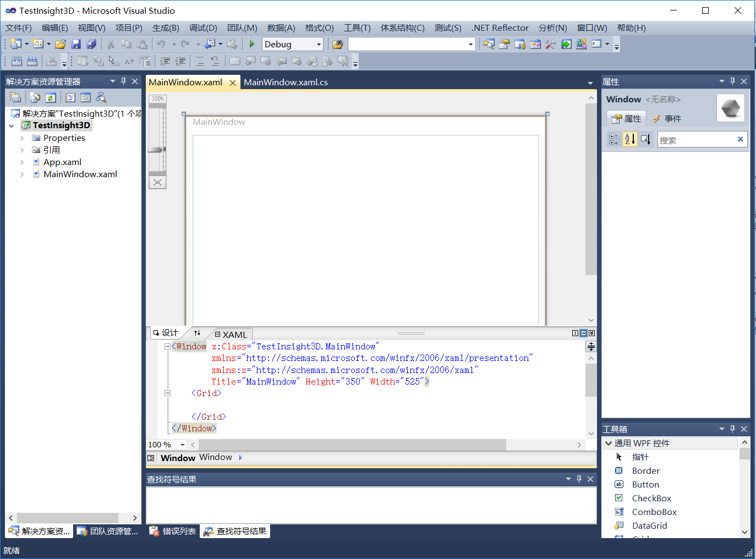
Task: Switch to the XAML view tab
Action: [x=231, y=335]
